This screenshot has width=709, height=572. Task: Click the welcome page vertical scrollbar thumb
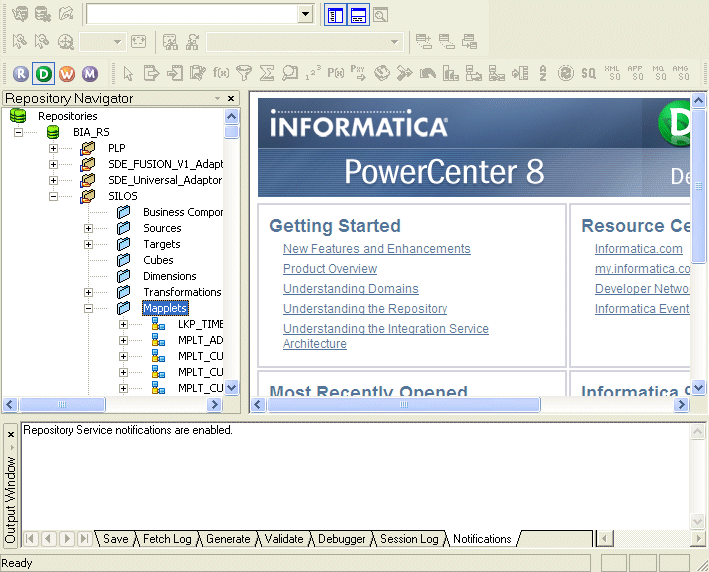click(x=699, y=185)
